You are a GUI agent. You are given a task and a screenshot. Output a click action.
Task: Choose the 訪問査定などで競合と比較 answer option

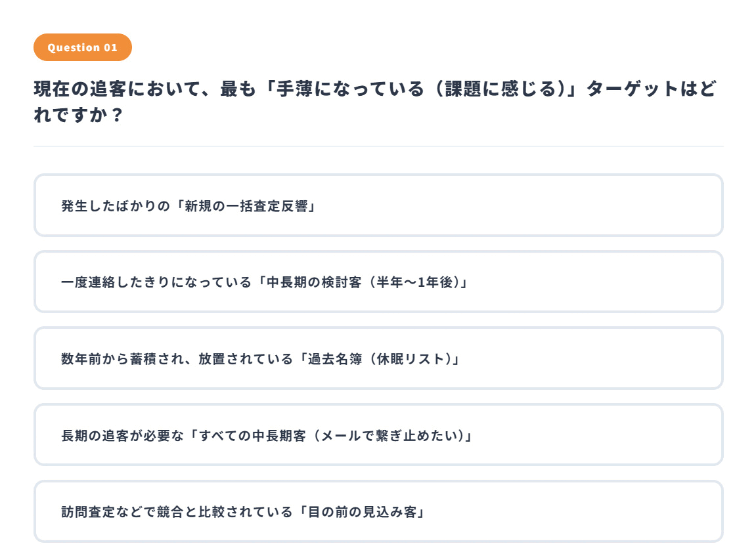378,512
